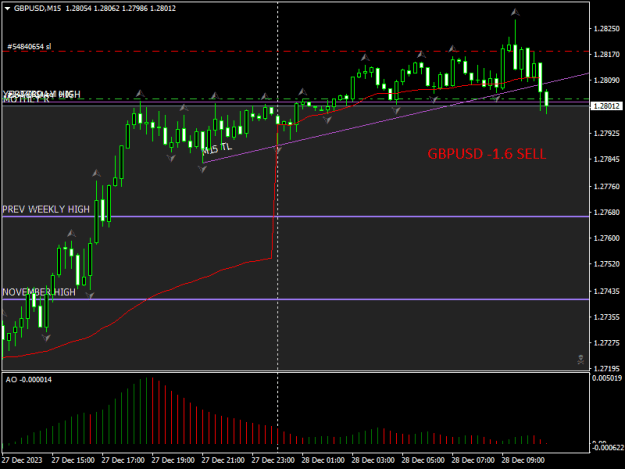The width and height of the screenshot is (625, 469).
Task: Open the chart menu triangle beside GBPUSD,M15
Action: click(7, 8)
